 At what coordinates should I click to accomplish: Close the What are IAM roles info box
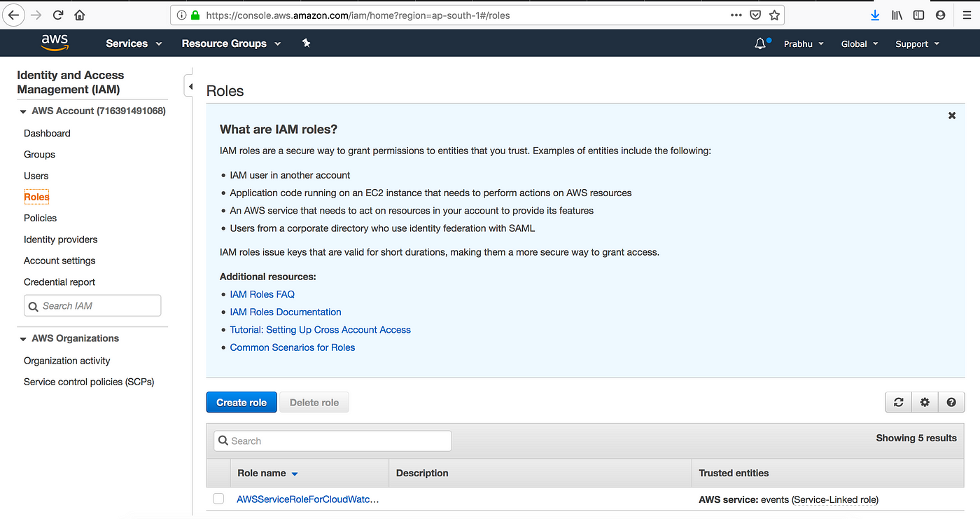(x=952, y=116)
